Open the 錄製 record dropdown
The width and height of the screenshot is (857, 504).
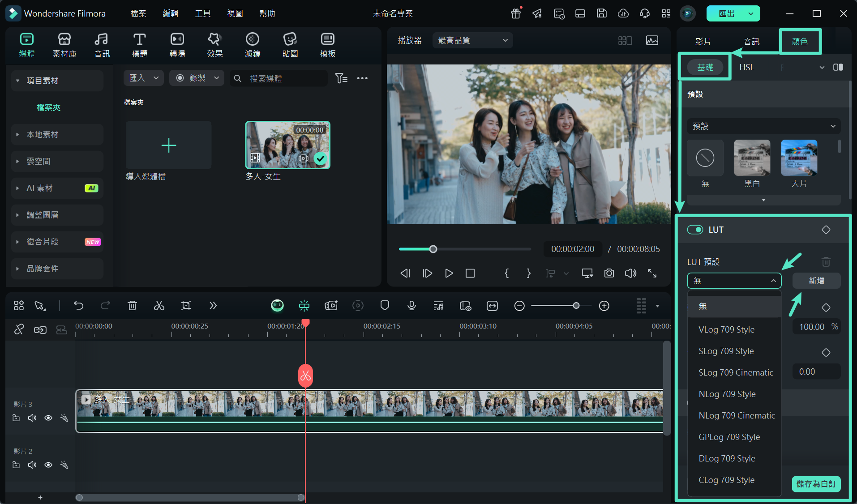pyautogui.click(x=197, y=78)
